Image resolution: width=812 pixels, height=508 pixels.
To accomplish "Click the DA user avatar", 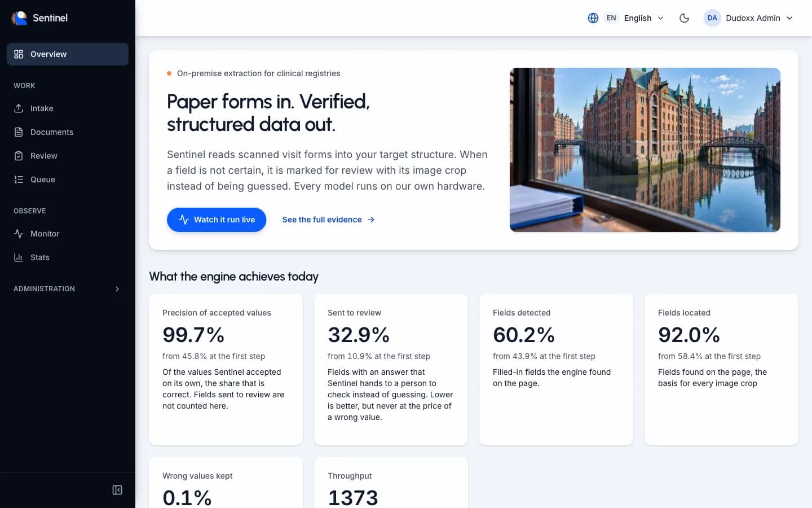I will point(712,18).
